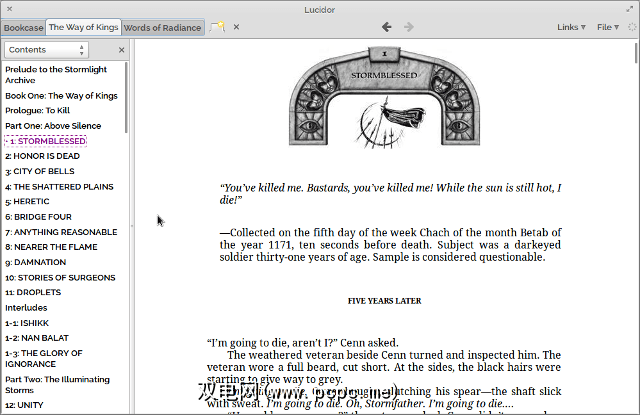Click the new tab icon
The height and width of the screenshot is (415, 640).
(217, 27)
